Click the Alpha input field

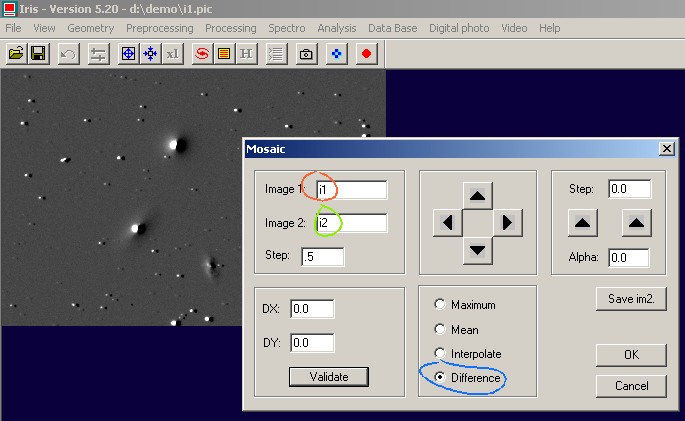click(x=629, y=257)
